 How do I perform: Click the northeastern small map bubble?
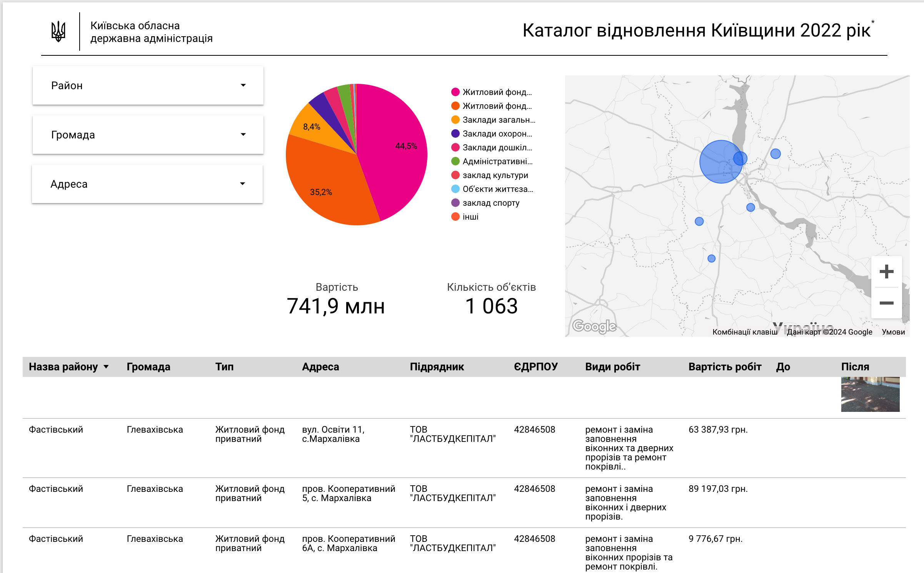tap(776, 154)
